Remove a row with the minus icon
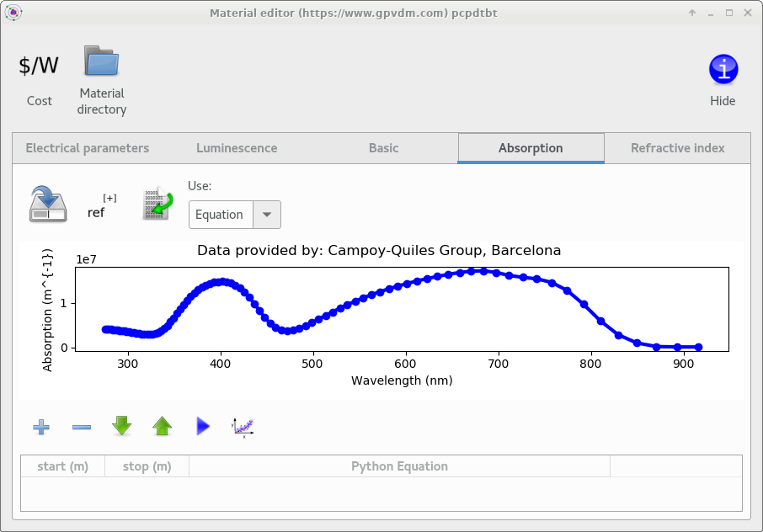Screen dimensions: 763x532 point(82,427)
